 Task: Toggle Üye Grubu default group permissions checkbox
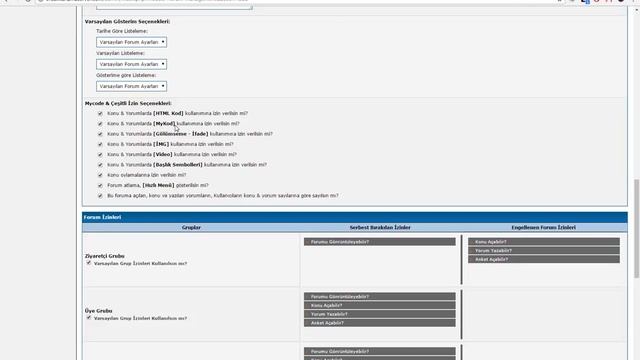(x=89, y=318)
